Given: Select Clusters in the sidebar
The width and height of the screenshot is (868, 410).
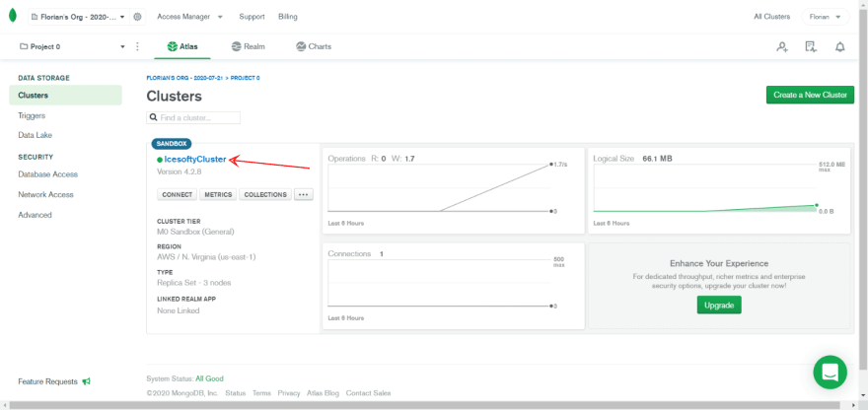Looking at the screenshot, I should click(x=65, y=96).
